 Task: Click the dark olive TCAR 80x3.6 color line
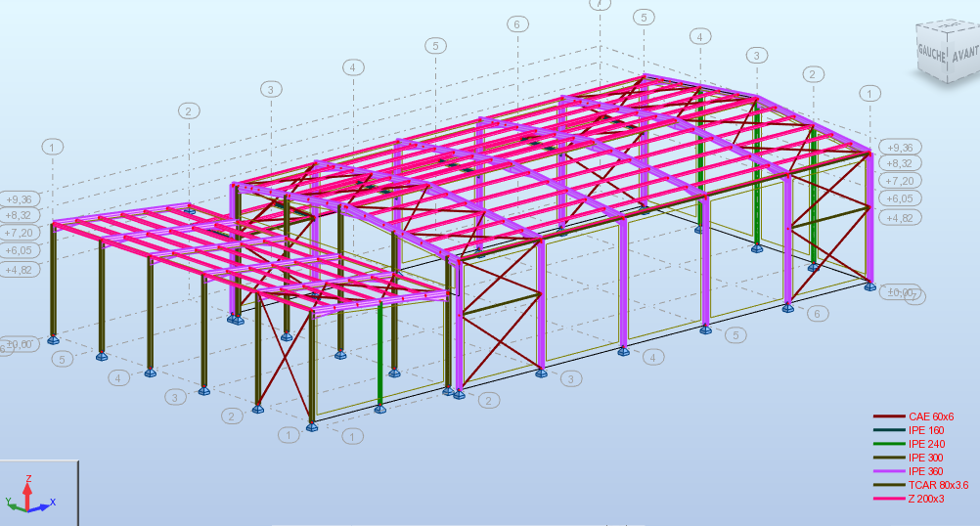[889, 485]
